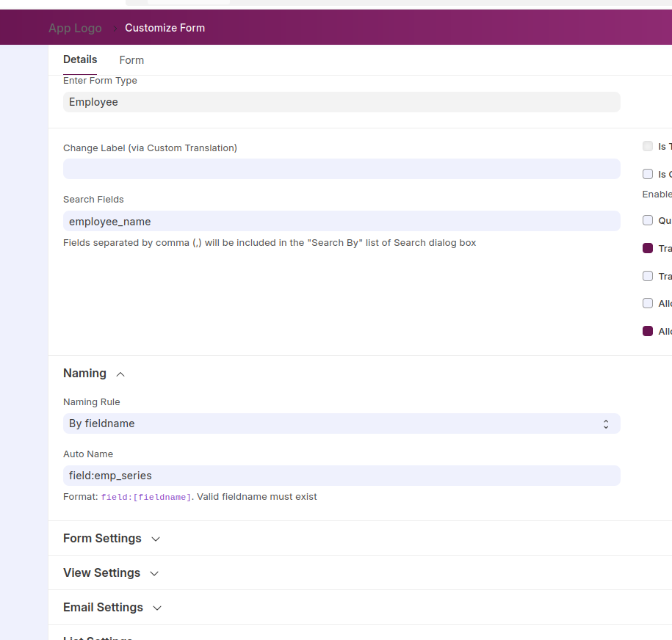Viewport: 672px width, 640px height.
Task: Click the Search Fields input with employee_name
Action: (342, 221)
